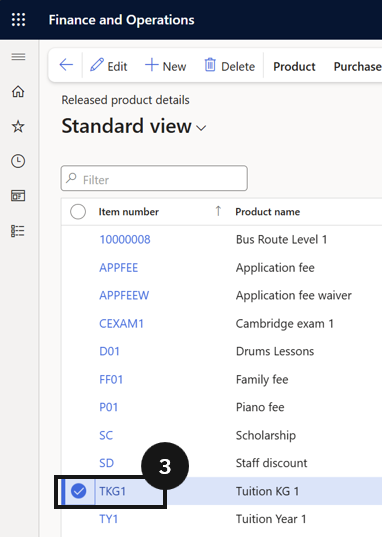Image resolution: width=382 pixels, height=537 pixels.
Task: Open Favorites star icon in sidebar
Action: [x=18, y=126]
